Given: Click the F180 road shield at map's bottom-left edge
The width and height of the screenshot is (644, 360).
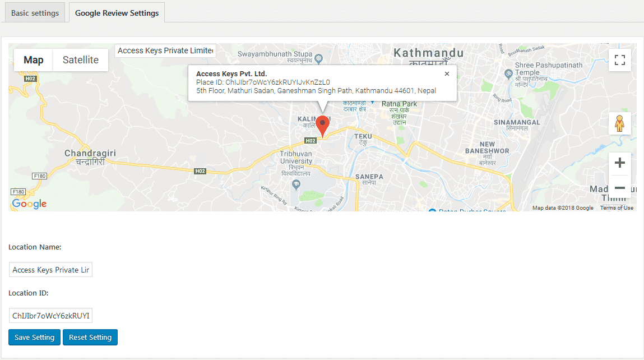Looking at the screenshot, I should point(18,192).
